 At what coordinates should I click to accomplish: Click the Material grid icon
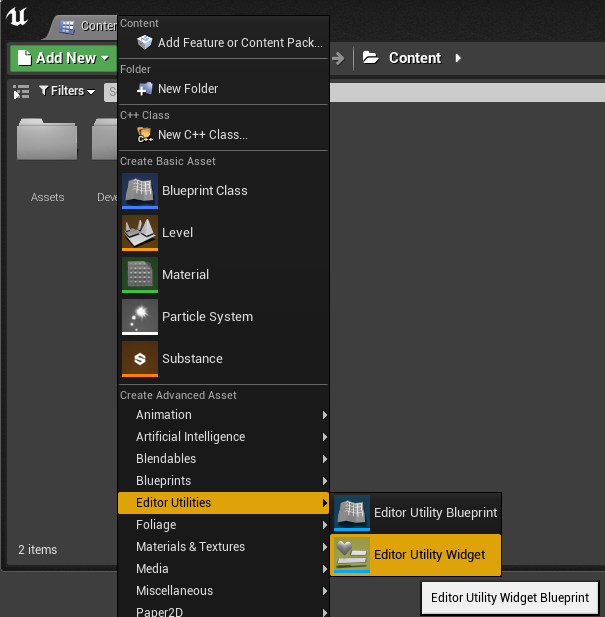click(x=140, y=275)
